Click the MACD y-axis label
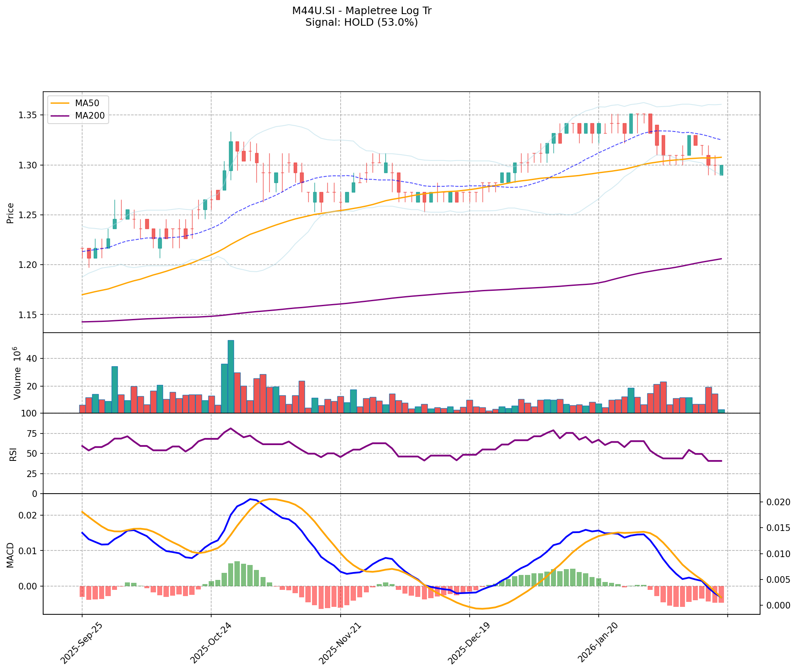This screenshot has height=672, width=797. pos(11,555)
